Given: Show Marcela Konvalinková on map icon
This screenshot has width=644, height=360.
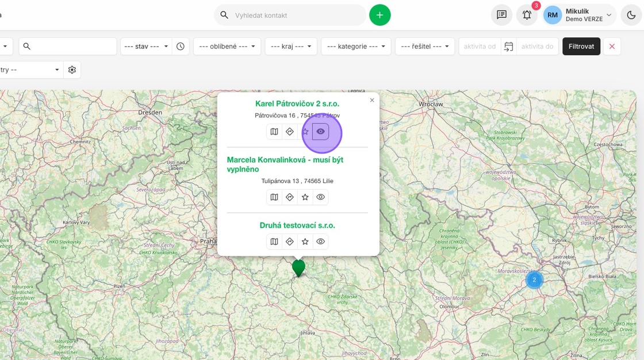Looking at the screenshot, I should point(274,197).
